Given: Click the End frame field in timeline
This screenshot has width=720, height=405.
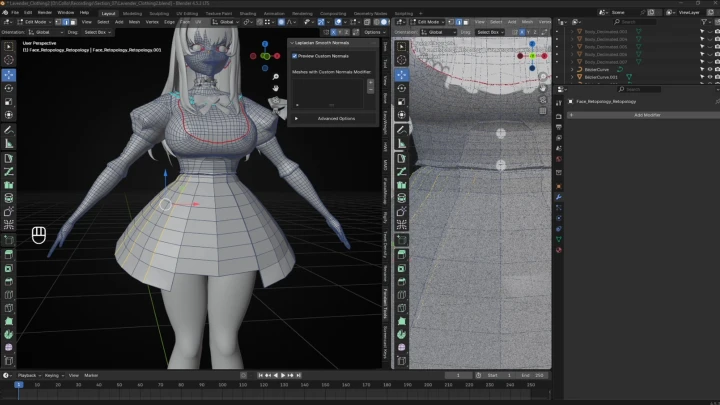Looking at the screenshot, I should coord(534,375).
